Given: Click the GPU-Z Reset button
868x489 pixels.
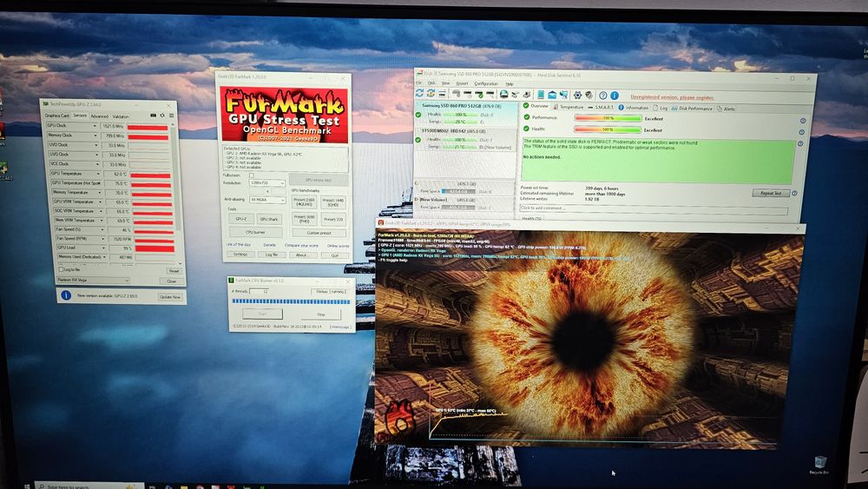Looking at the screenshot, I should [x=174, y=271].
